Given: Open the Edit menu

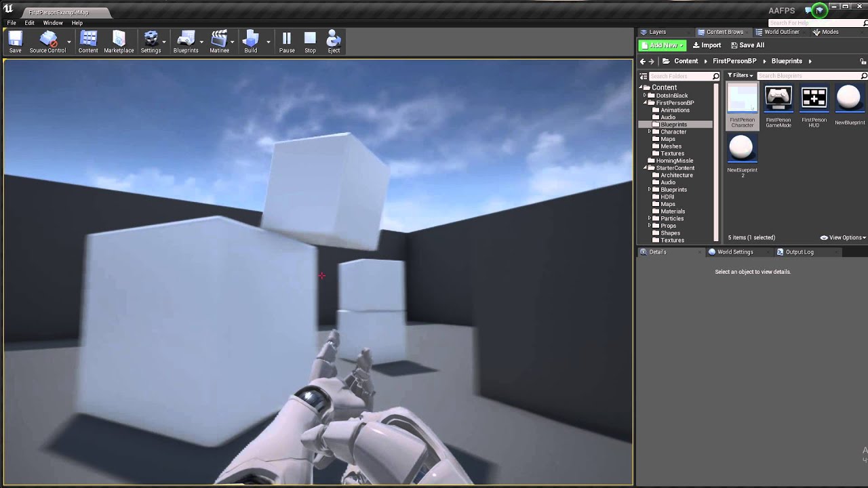Looking at the screenshot, I should (x=30, y=23).
